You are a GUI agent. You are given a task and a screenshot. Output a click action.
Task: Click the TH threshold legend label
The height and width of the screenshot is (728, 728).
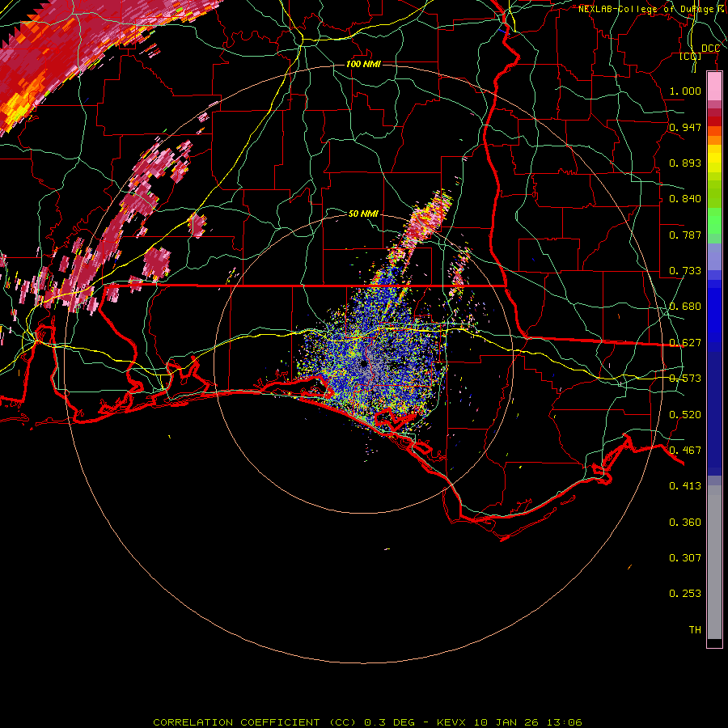point(695,629)
